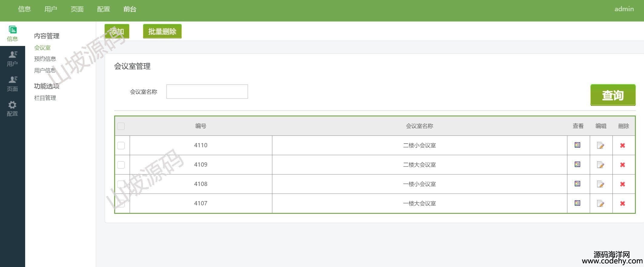Click the 查询 search button

[x=612, y=95]
